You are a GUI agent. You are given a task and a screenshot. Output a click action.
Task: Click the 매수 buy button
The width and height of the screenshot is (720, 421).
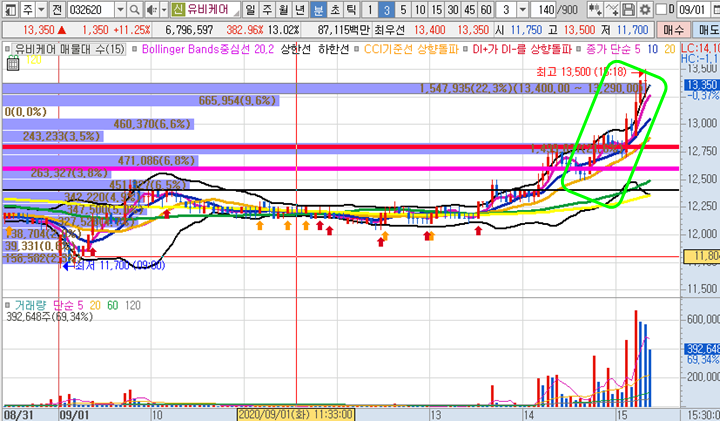pos(673,30)
